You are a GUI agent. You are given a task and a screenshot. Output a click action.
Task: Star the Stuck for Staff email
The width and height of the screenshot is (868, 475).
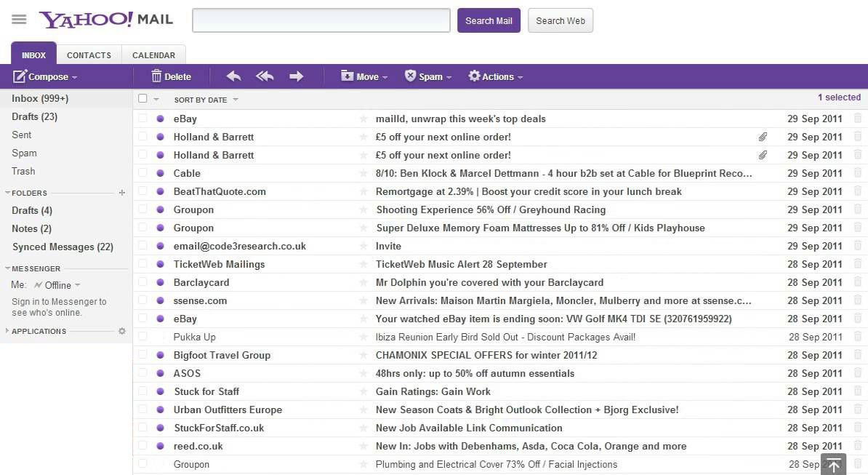[363, 391]
